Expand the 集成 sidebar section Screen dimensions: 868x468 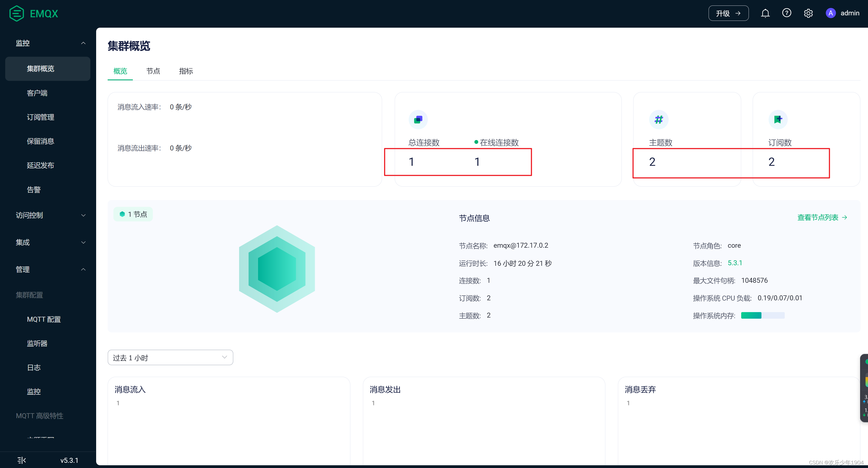[83, 242]
